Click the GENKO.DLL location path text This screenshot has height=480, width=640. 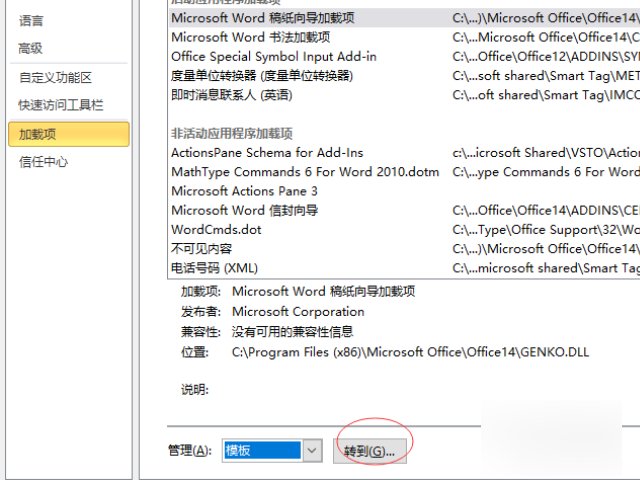(410, 352)
